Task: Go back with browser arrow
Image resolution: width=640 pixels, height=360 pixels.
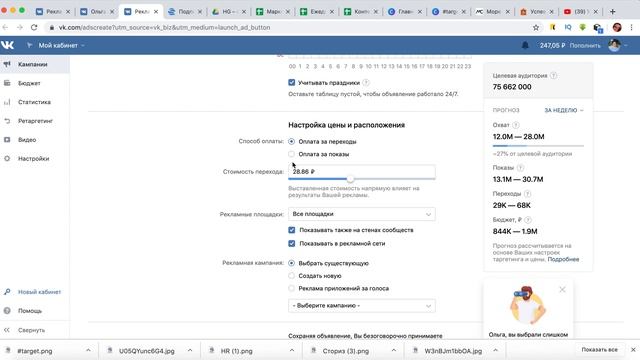Action: pyautogui.click(x=5, y=27)
